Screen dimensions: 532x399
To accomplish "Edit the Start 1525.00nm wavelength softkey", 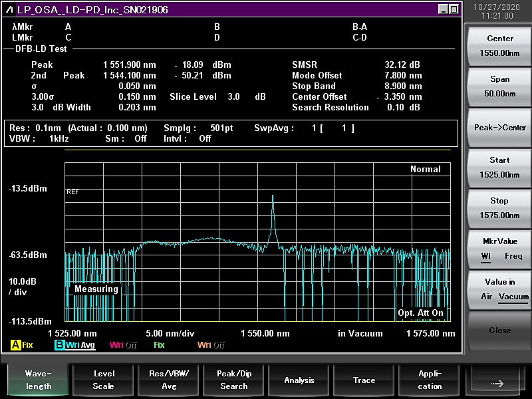I will pos(500,168).
